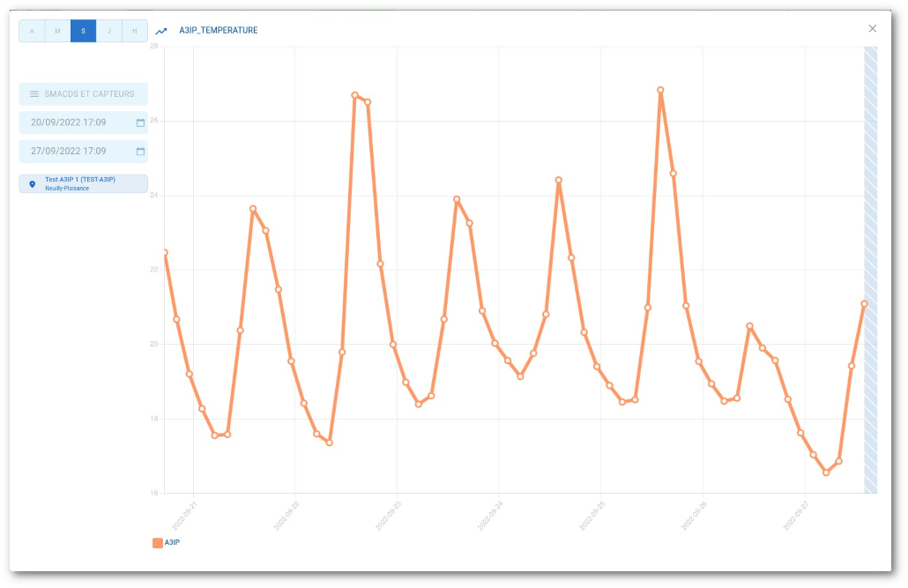The image size is (908, 588).
Task: Close the chart dialog with the X
Action: pos(872,29)
